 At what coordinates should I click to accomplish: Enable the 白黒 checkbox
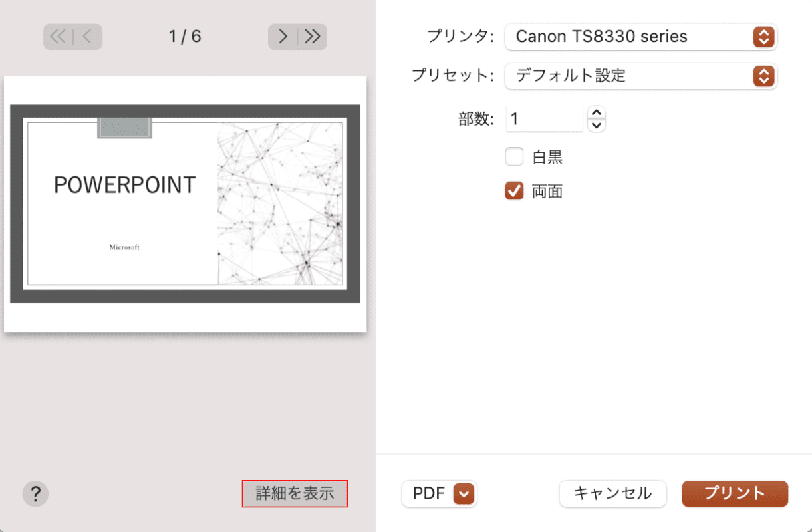coord(514,157)
